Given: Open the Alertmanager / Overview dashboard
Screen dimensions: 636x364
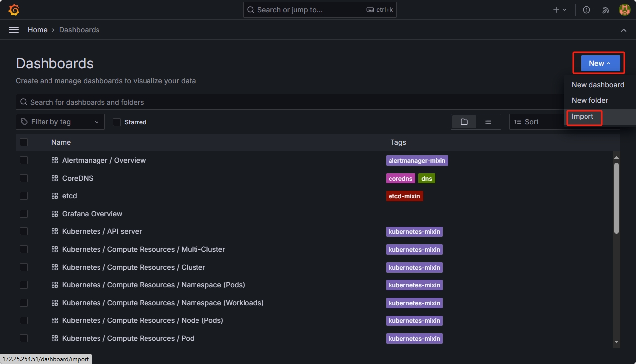Looking at the screenshot, I should click(104, 160).
